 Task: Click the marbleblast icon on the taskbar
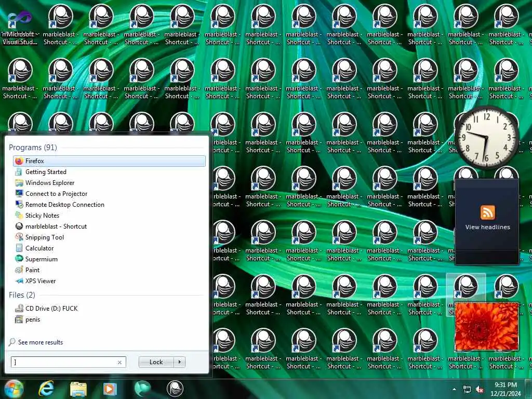[x=175, y=389]
